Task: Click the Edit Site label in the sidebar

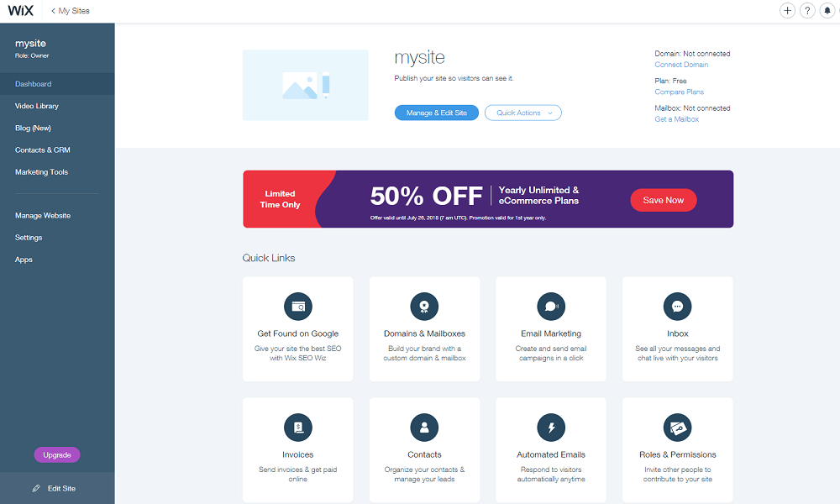Action: coord(61,489)
